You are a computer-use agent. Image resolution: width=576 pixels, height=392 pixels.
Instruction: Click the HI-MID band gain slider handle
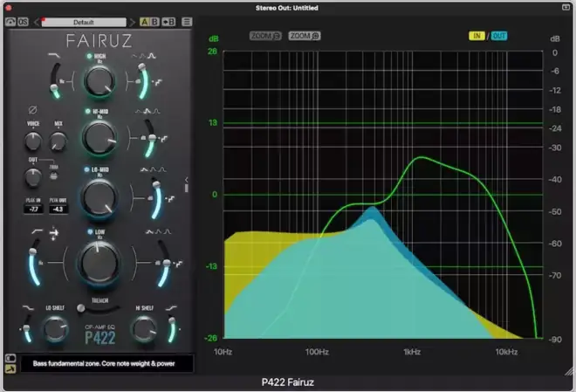(x=152, y=138)
